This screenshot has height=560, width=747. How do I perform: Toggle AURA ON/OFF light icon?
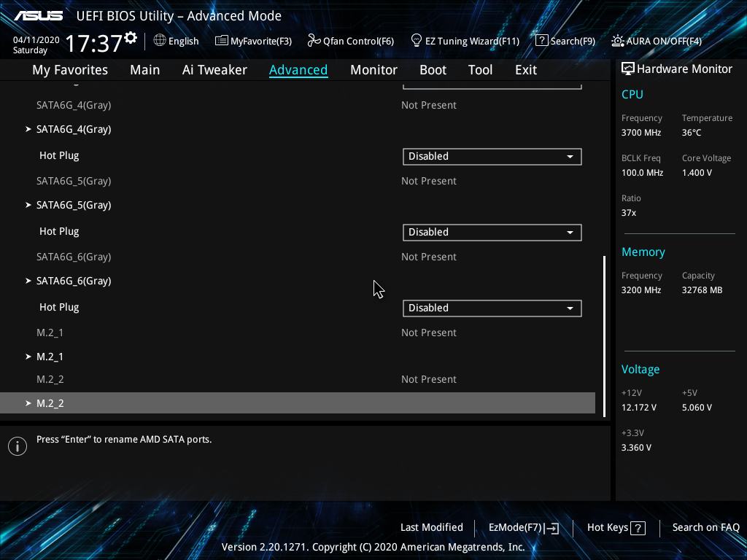click(x=617, y=41)
